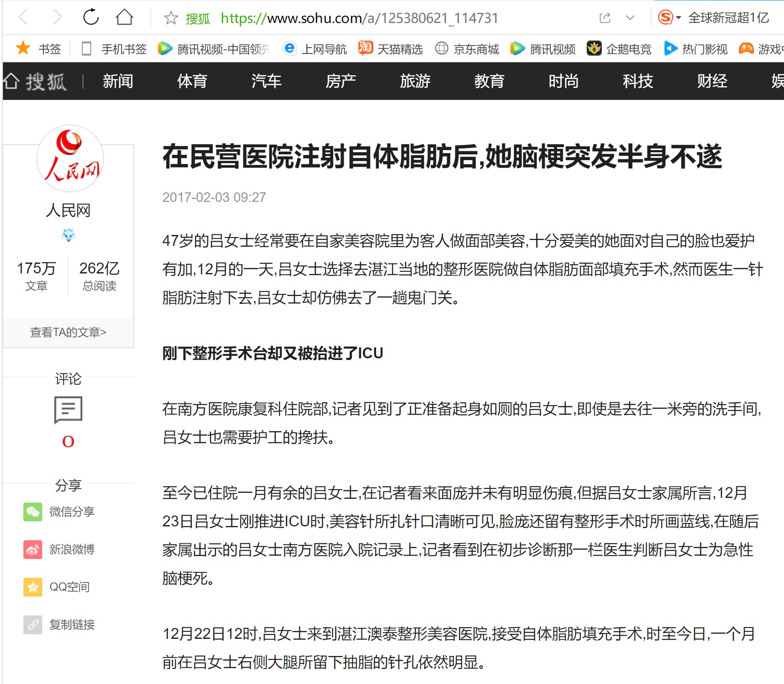784x684 pixels.
Task: Click the QQ空间 star icon
Action: pos(33,587)
